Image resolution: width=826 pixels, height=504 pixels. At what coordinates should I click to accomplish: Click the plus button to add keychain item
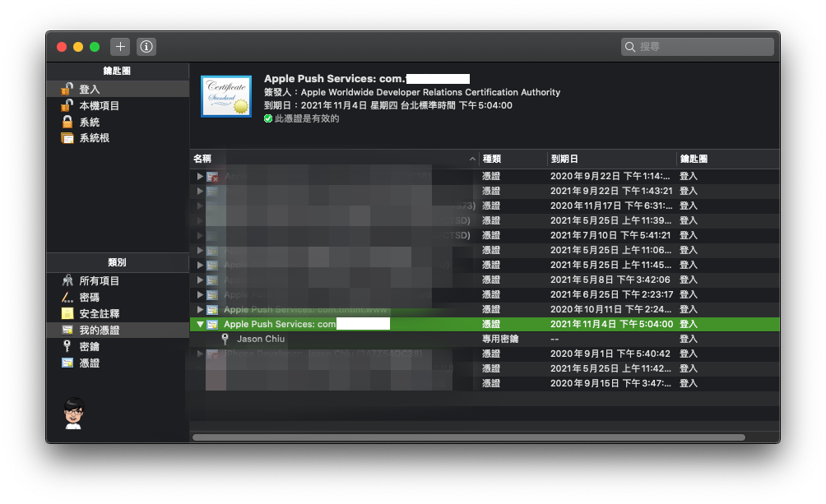pos(120,47)
